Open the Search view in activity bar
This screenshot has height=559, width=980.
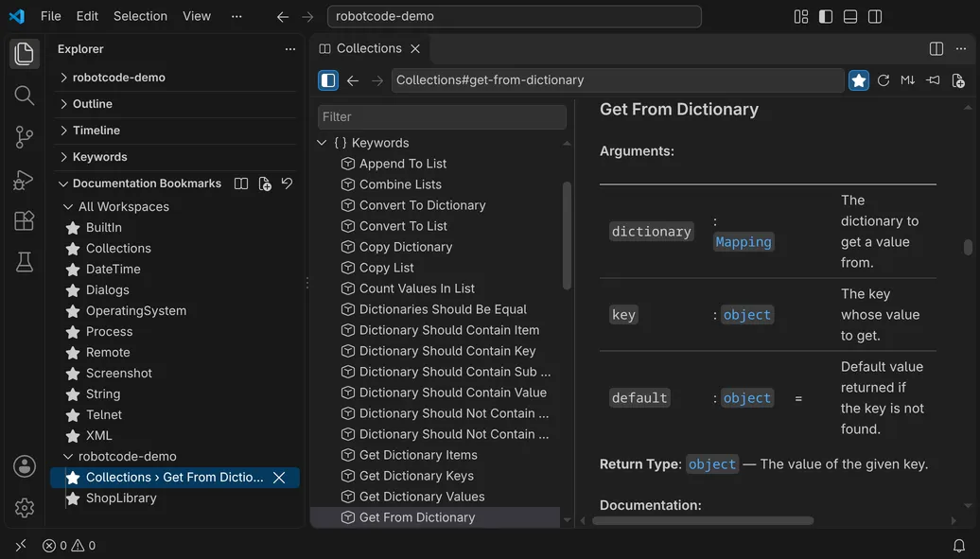coord(24,95)
